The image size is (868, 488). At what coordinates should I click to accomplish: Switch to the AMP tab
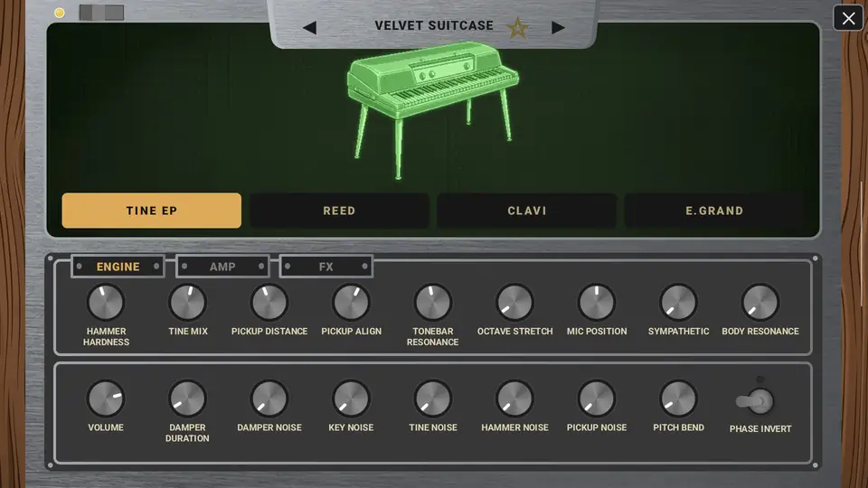point(222,266)
